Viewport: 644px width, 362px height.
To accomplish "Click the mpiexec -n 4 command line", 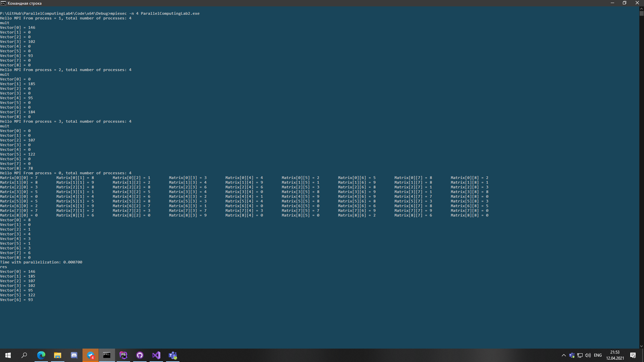I will point(100,13).
